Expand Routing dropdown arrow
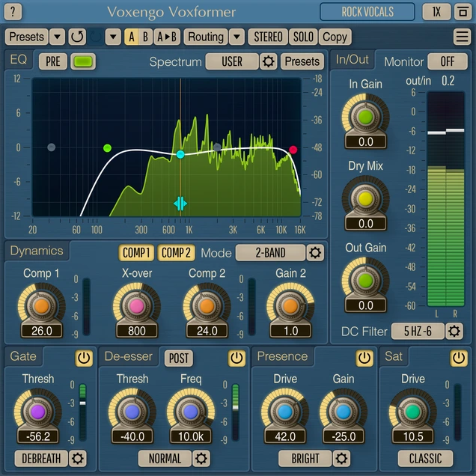This screenshot has width=476, height=476. pyautogui.click(x=237, y=37)
